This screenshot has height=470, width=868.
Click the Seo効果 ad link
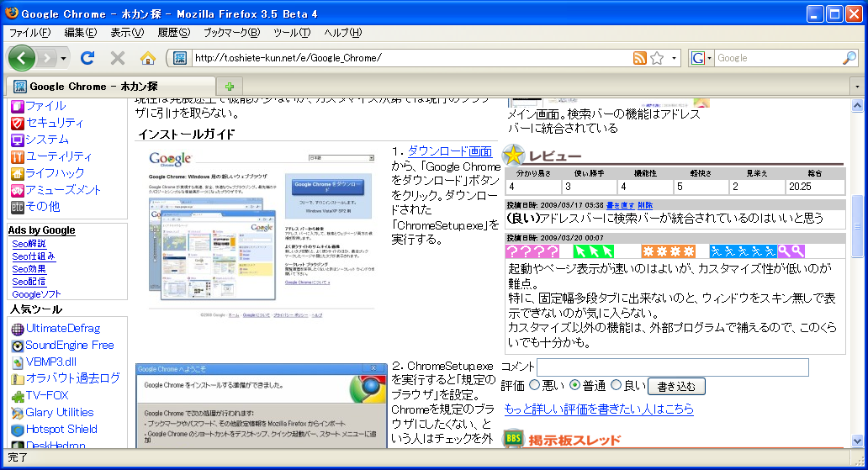[x=29, y=269]
